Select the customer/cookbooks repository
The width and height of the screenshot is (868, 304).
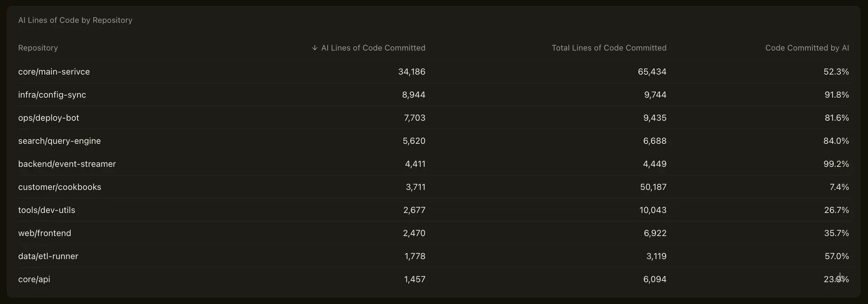pos(60,187)
